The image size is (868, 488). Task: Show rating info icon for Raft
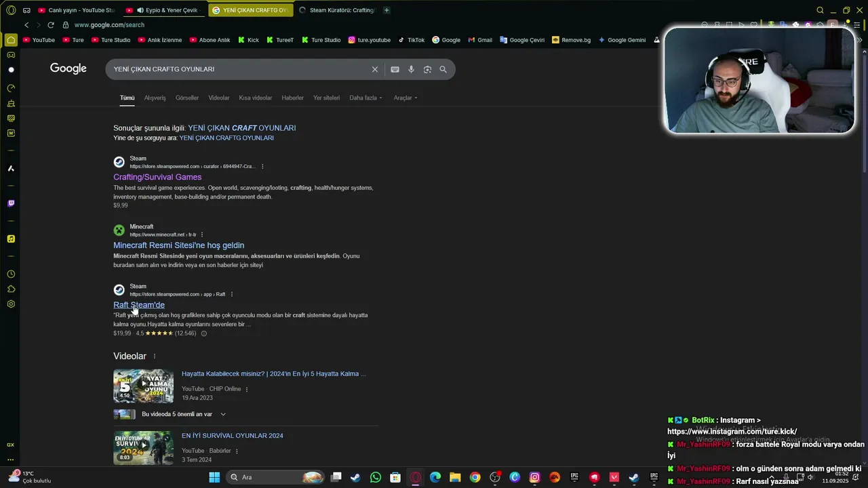203,333
